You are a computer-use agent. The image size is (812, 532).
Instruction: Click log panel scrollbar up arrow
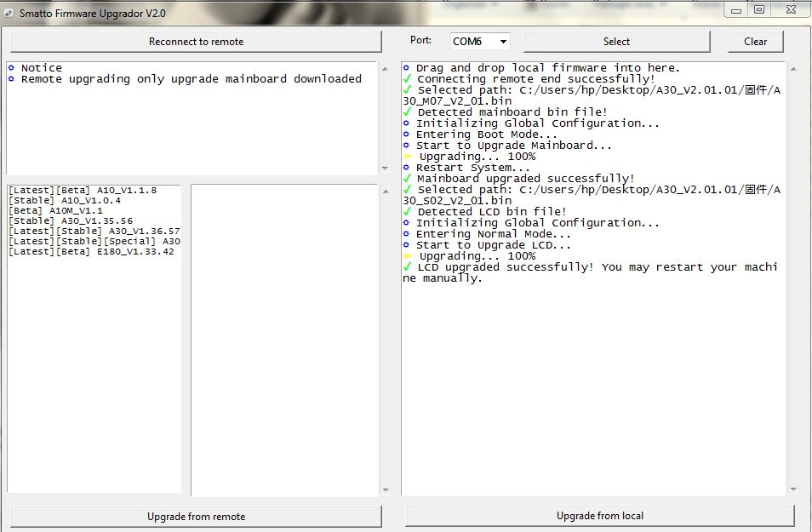[x=794, y=68]
